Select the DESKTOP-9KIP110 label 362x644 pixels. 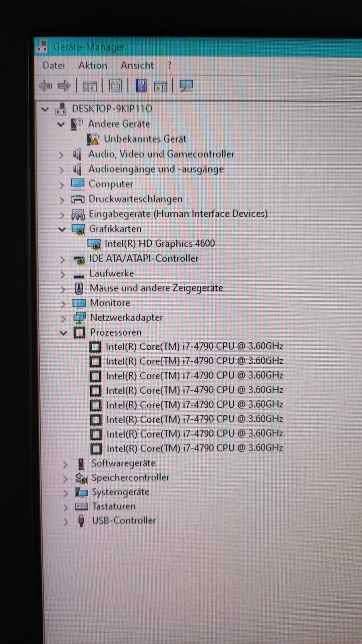(x=112, y=109)
